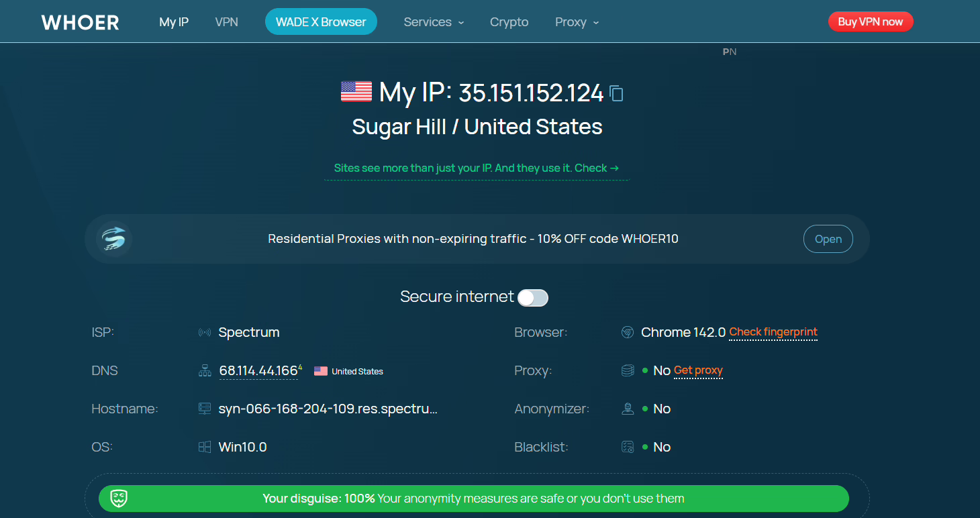Click the Chrome browser icon
Viewport: 980px width, 518px height.
coord(628,333)
